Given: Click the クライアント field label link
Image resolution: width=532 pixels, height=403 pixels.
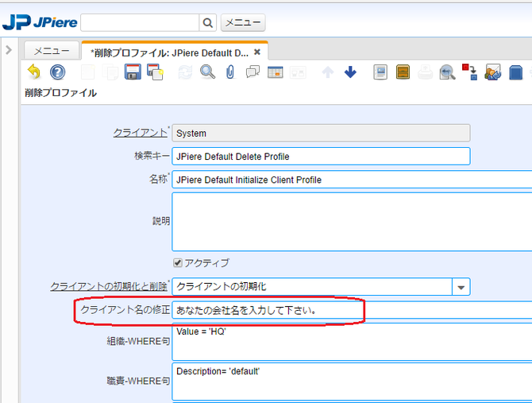Looking at the screenshot, I should [x=140, y=133].
